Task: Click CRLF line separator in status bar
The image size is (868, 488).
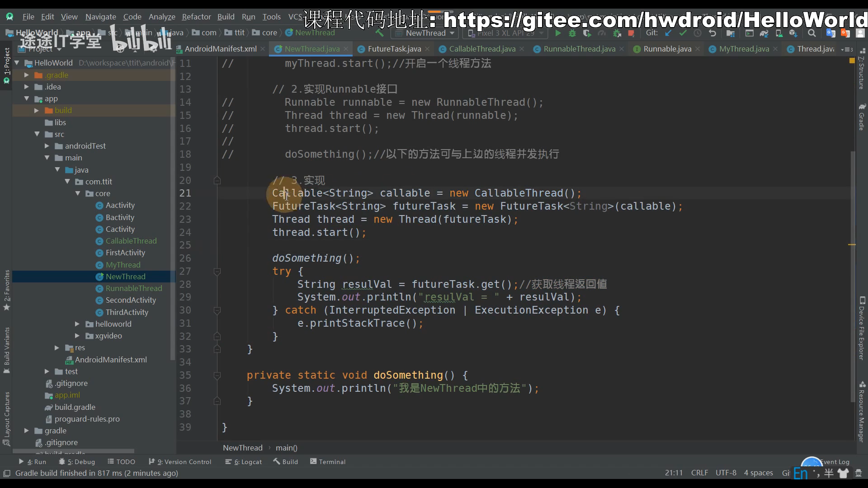Action: point(699,473)
